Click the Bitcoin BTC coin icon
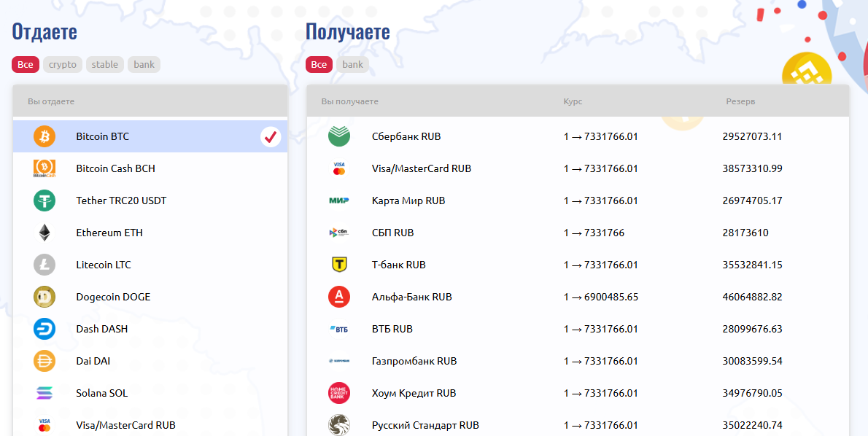Viewport: 868px width, 436px height. (44, 136)
